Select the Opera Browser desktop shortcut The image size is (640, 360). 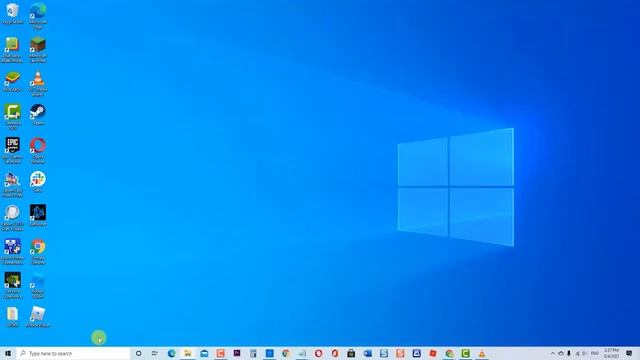click(x=38, y=151)
